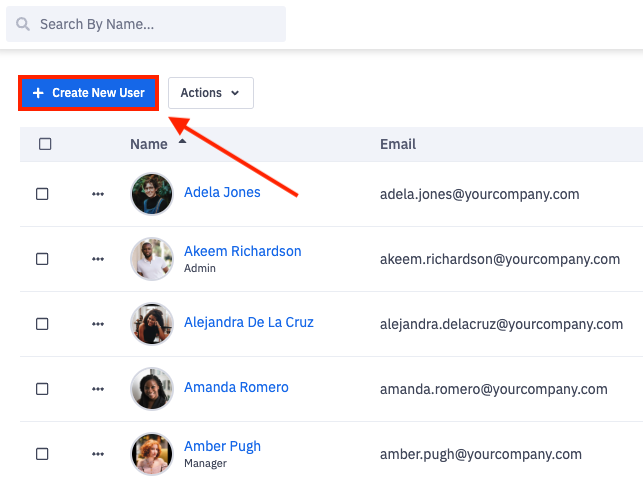The width and height of the screenshot is (643, 485).
Task: Open row options for Alejandra De La Cruz
Action: 98,324
